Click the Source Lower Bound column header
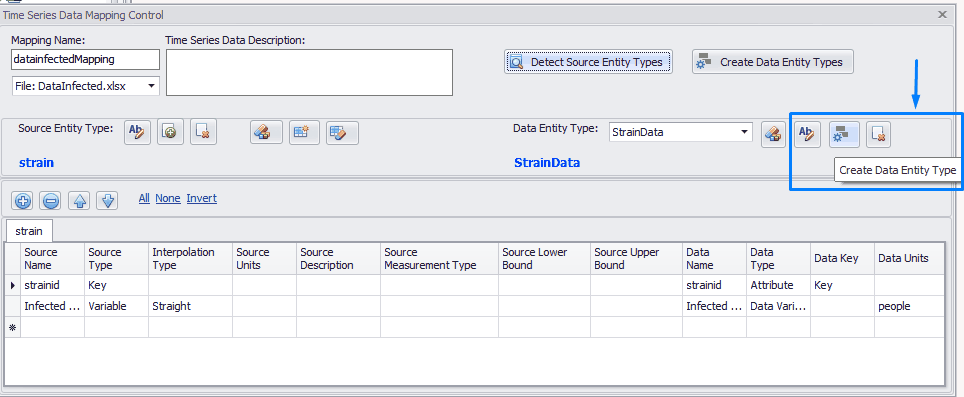 point(544,259)
